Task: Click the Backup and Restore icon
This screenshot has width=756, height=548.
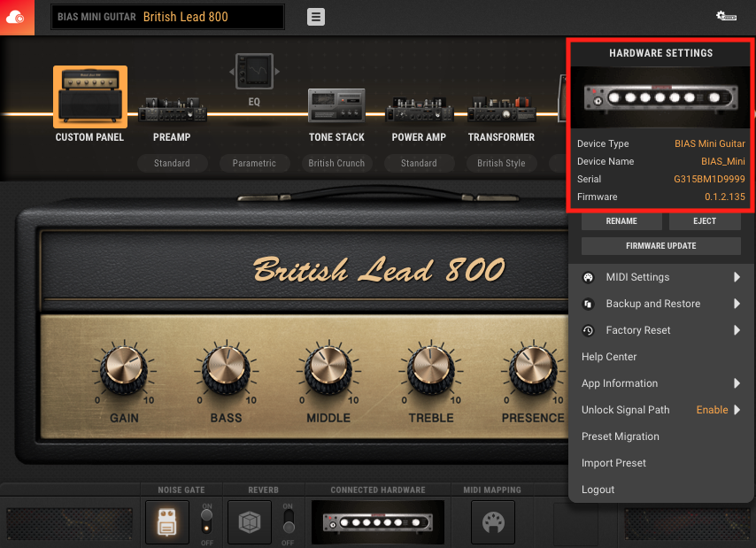Action: coord(588,304)
